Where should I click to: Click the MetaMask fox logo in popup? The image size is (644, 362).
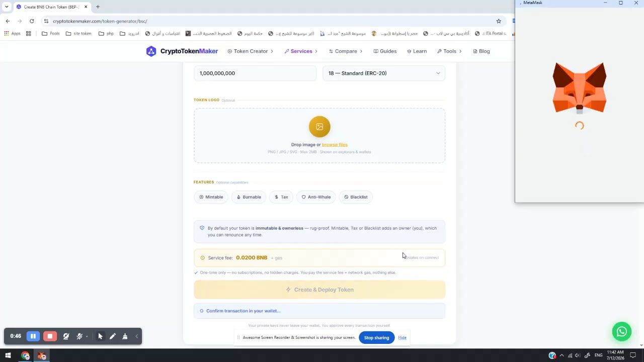[579, 89]
